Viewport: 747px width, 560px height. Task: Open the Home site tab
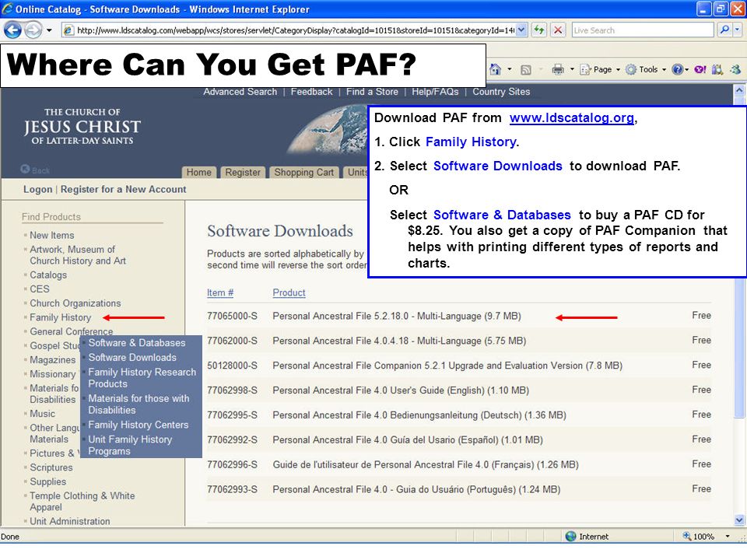pyautogui.click(x=198, y=172)
